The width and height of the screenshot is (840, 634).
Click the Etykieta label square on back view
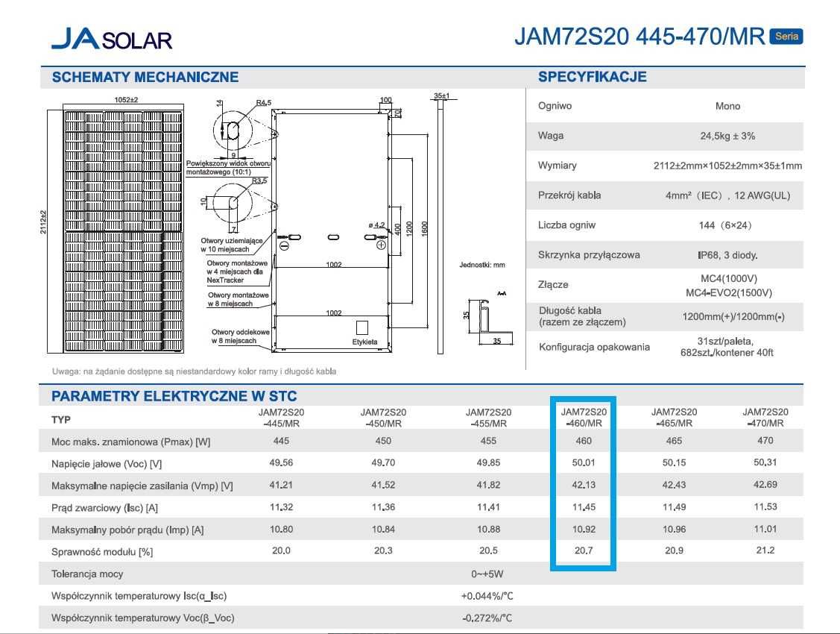click(362, 327)
